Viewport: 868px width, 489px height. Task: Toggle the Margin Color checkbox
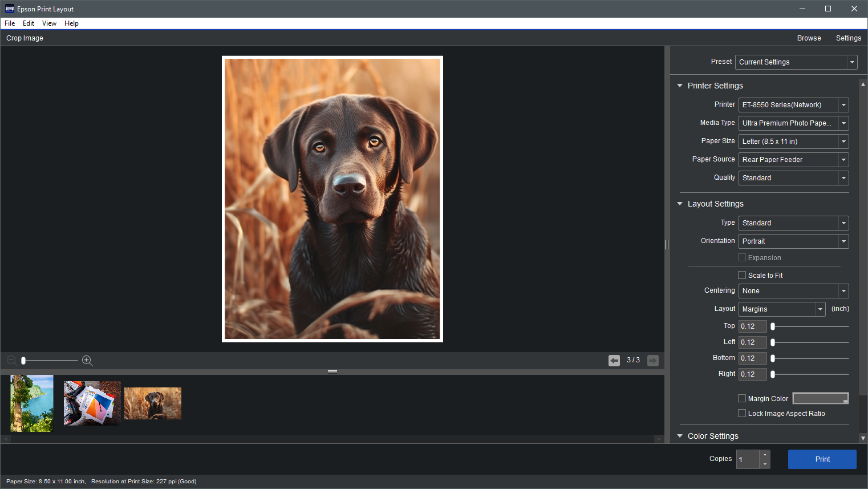(x=742, y=398)
